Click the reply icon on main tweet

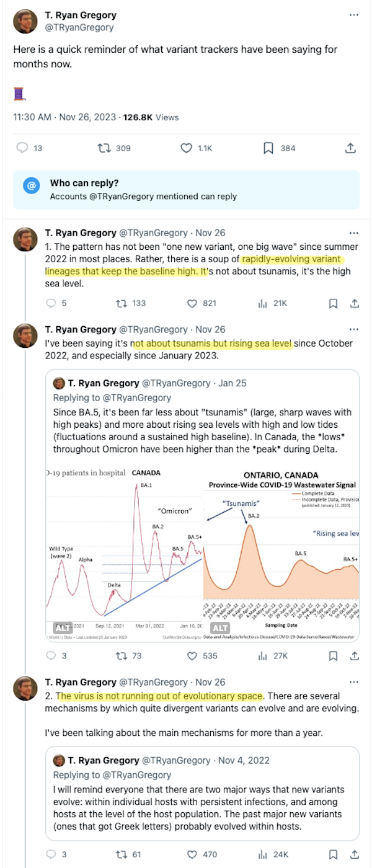22,148
